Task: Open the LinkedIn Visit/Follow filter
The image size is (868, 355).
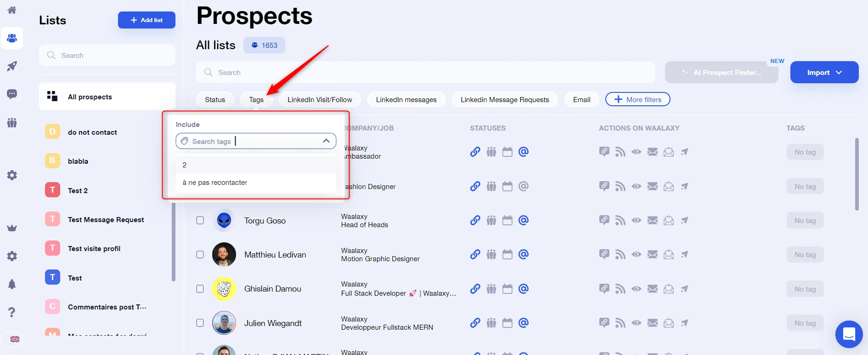Action: (x=320, y=99)
